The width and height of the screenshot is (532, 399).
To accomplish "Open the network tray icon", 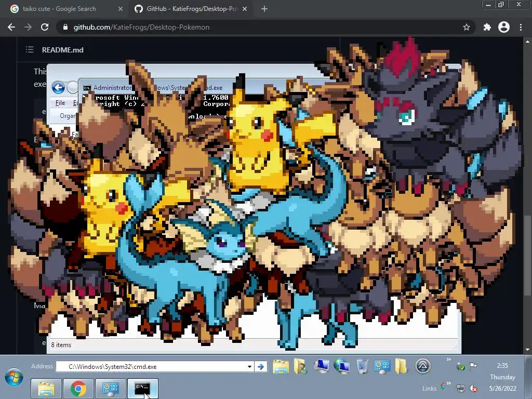I will click(x=460, y=388).
